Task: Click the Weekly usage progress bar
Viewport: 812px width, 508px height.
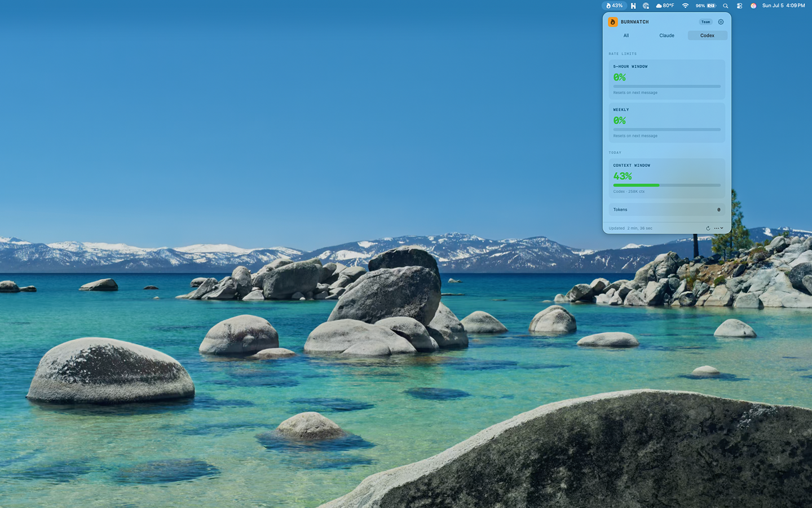Action: [x=667, y=129]
